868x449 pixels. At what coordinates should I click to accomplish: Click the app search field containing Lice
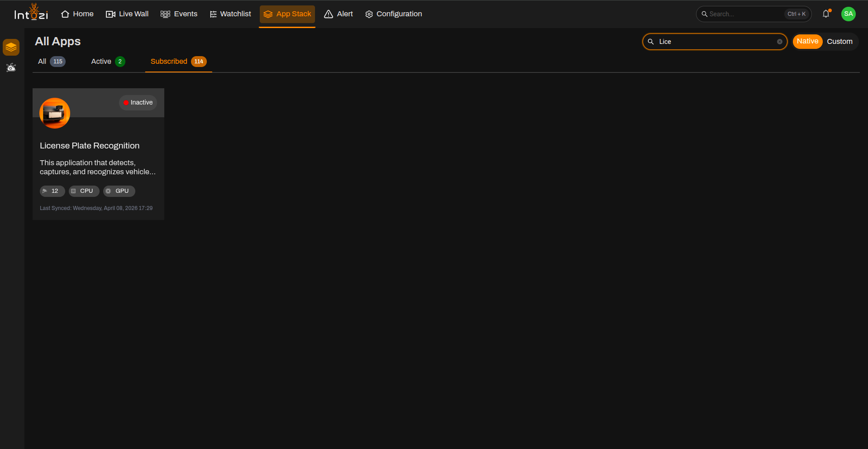coord(715,42)
